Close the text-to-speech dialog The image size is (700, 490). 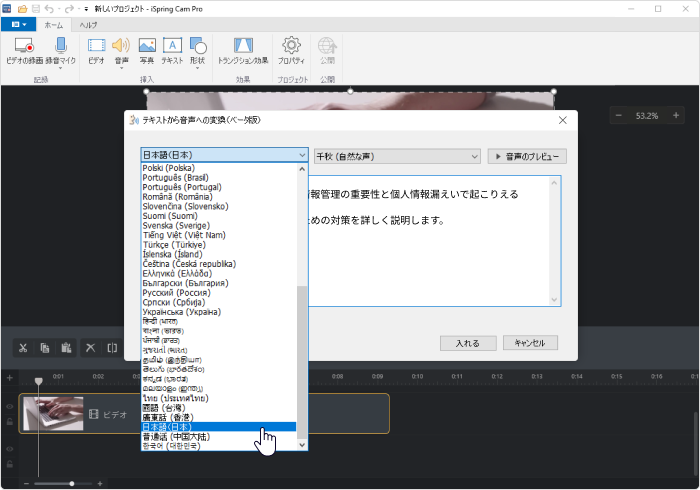pos(562,120)
